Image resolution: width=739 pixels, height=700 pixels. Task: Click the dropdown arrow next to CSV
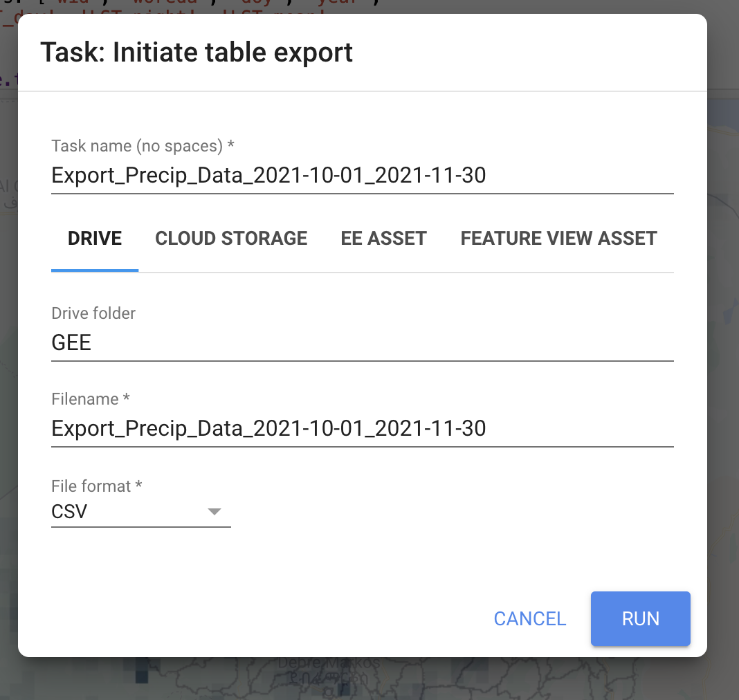tap(215, 511)
